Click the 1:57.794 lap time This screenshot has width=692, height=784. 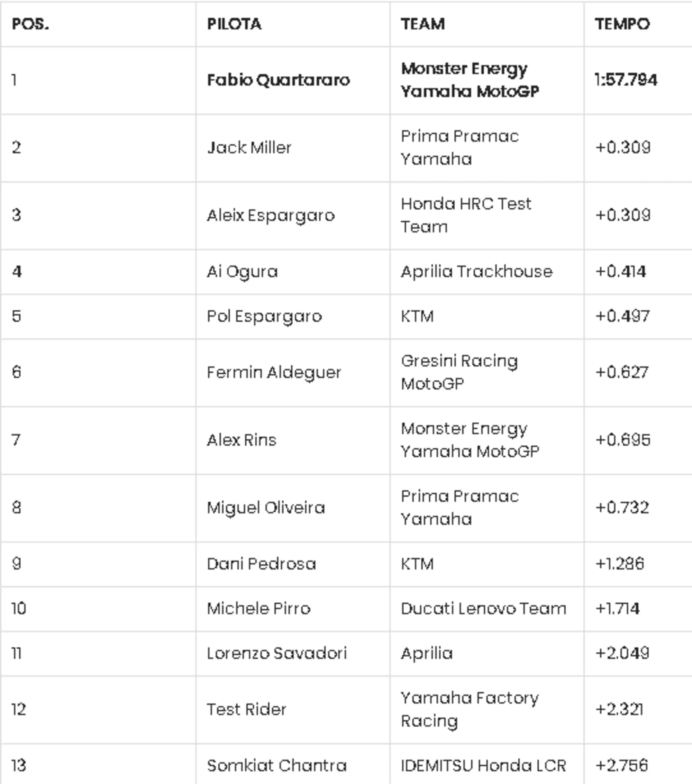[626, 80]
